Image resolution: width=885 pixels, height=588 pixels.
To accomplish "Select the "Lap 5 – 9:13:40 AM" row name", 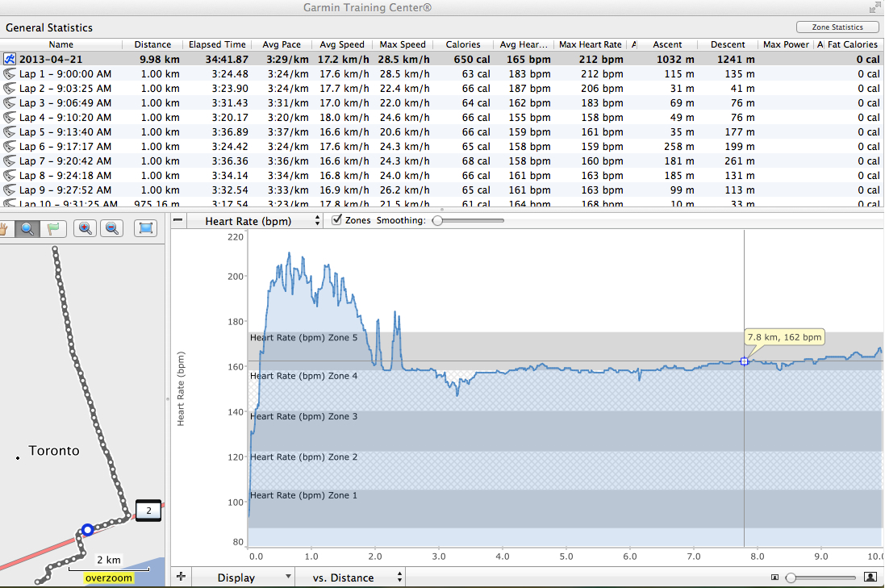I will [65, 132].
